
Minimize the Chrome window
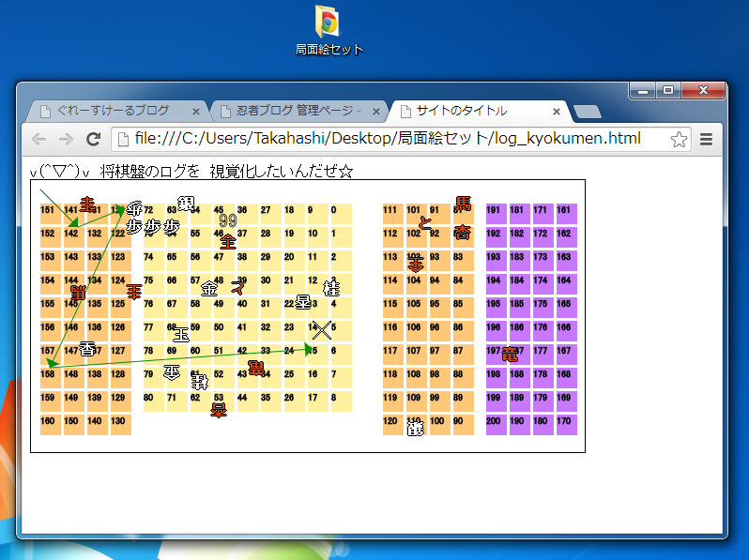click(643, 90)
